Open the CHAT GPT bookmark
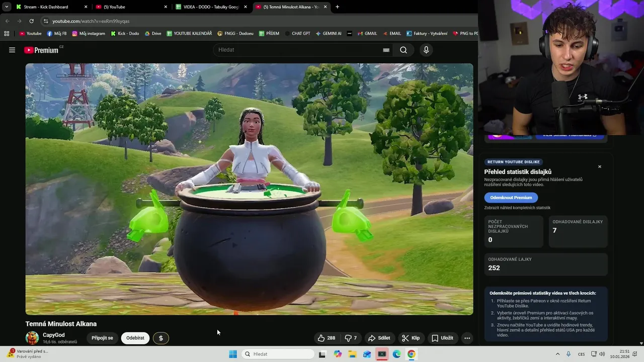 pyautogui.click(x=297, y=34)
